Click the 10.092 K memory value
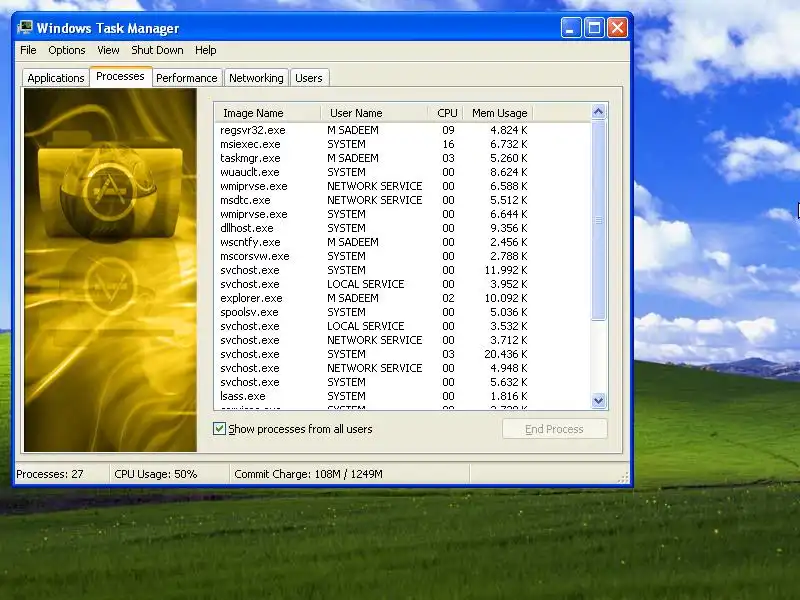Image resolution: width=800 pixels, height=600 pixels. click(x=506, y=298)
